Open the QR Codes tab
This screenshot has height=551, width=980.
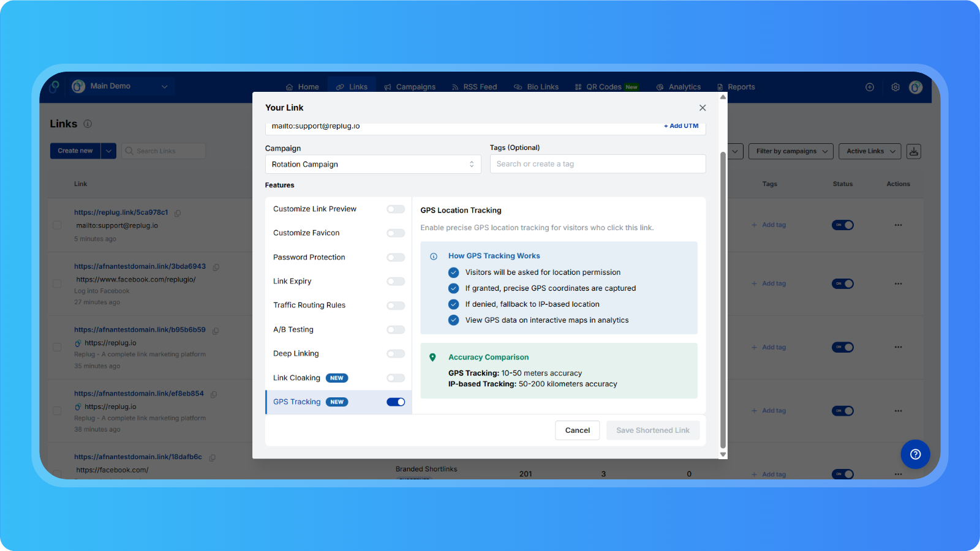603,87
